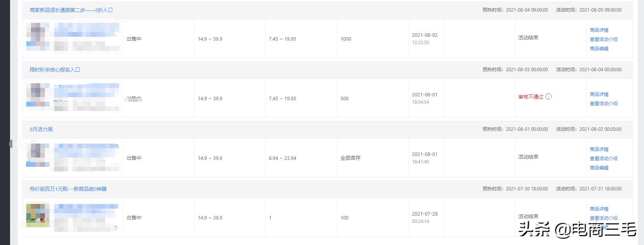This screenshot has height=245, width=644.
Task: Click product thumbnail in the 5折入口 row
Action: coord(38,37)
